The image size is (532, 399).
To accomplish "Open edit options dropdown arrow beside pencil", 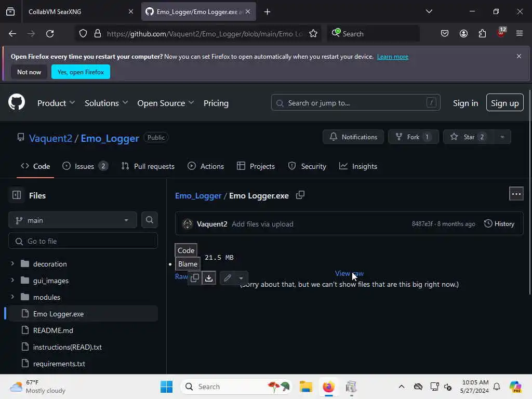I will click(241, 278).
